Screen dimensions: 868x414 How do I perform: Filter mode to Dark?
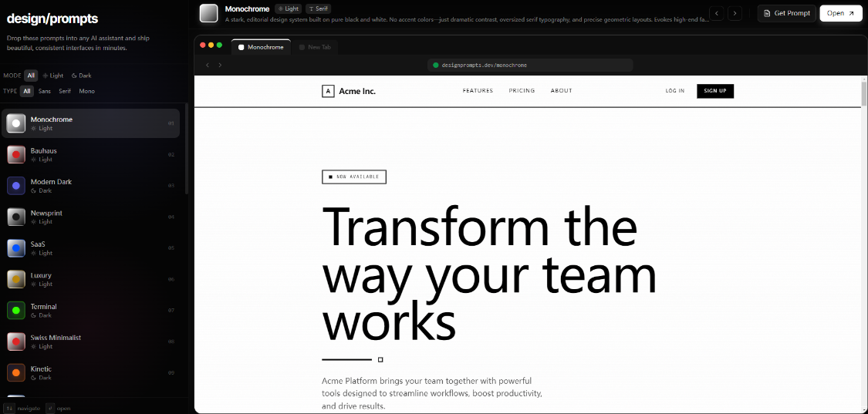pos(81,76)
